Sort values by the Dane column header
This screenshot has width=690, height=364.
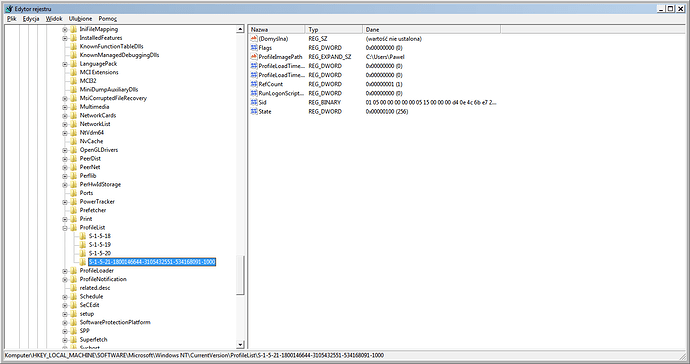click(x=432, y=29)
